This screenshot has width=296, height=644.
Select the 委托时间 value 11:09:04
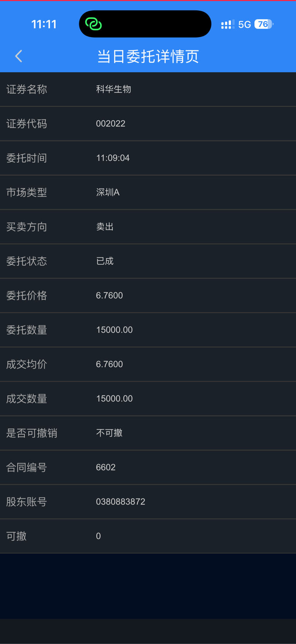(113, 158)
